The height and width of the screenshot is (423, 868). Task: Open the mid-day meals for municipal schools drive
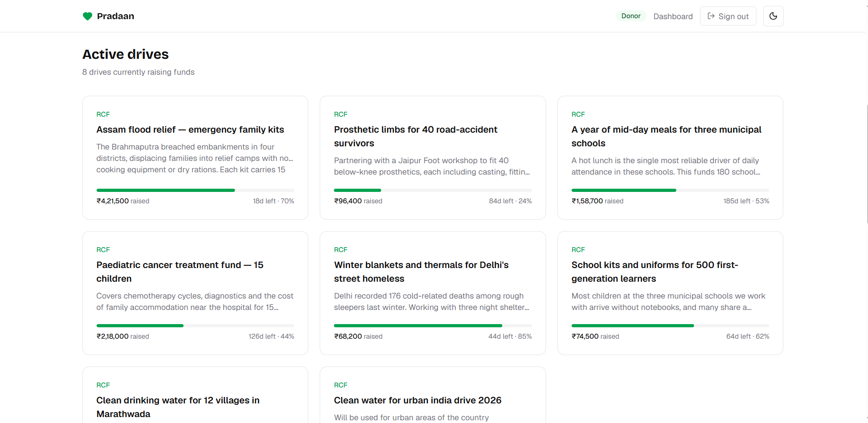tap(670, 158)
